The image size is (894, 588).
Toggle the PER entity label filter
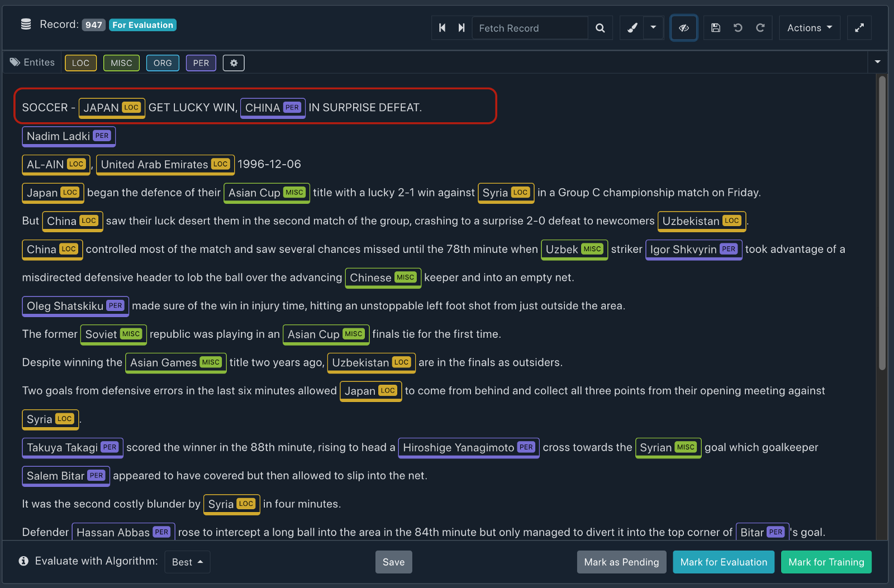[201, 63]
